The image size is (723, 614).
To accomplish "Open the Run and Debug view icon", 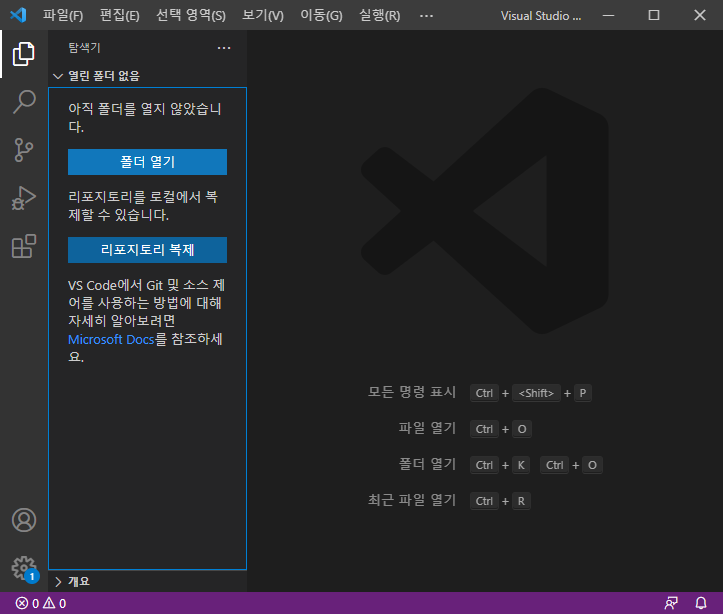I will coord(24,198).
